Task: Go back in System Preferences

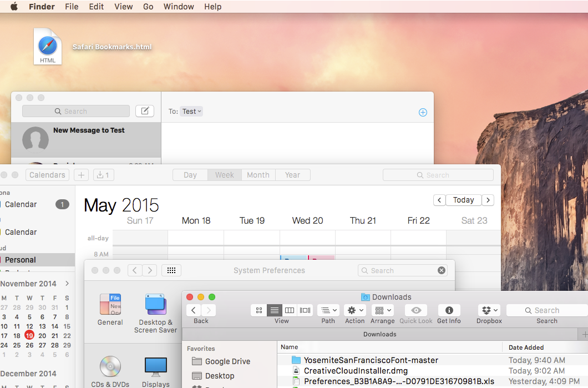Action: [135, 270]
